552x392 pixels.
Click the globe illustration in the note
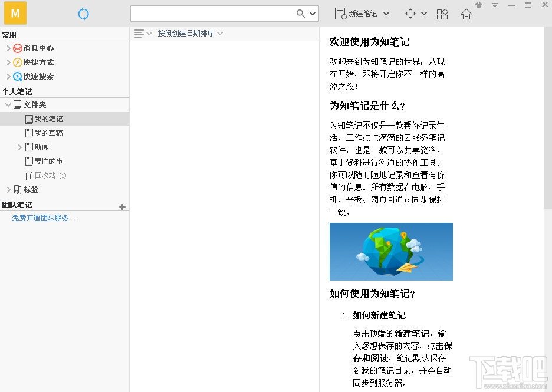(391, 252)
